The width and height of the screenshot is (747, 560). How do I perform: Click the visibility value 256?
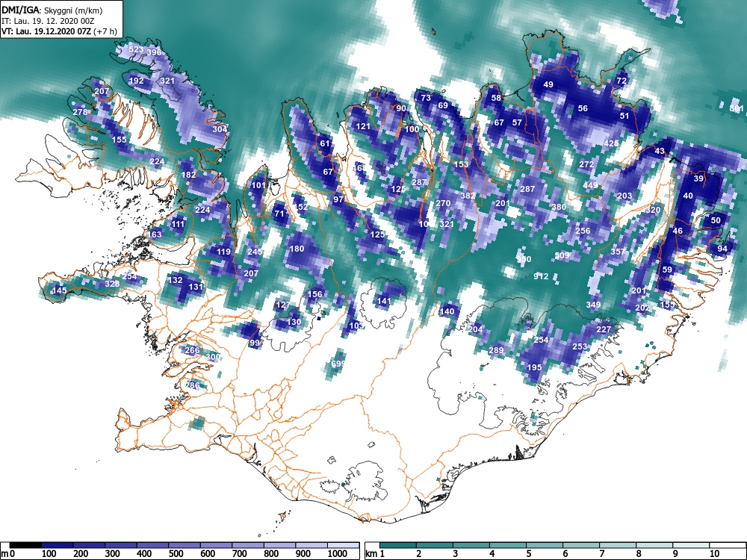pyautogui.click(x=583, y=231)
